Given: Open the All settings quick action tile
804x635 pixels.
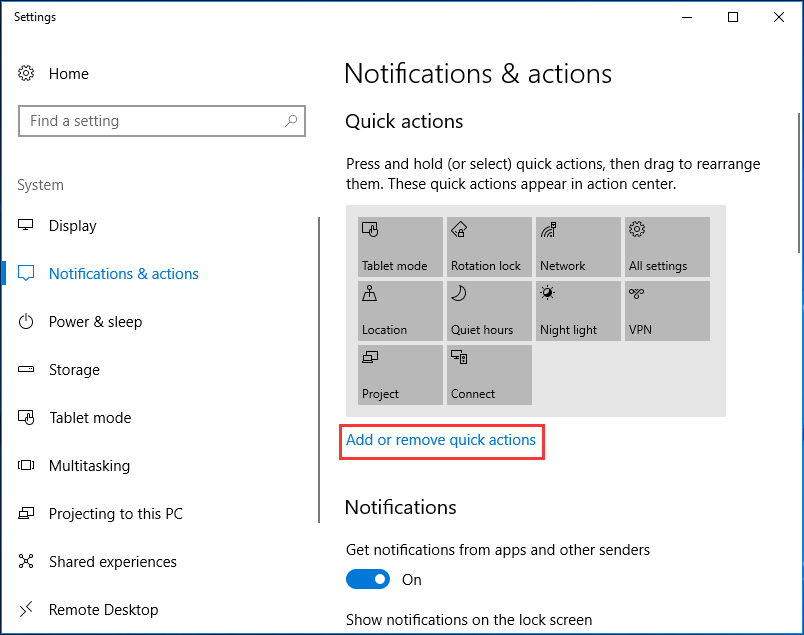Looking at the screenshot, I should tap(667, 247).
